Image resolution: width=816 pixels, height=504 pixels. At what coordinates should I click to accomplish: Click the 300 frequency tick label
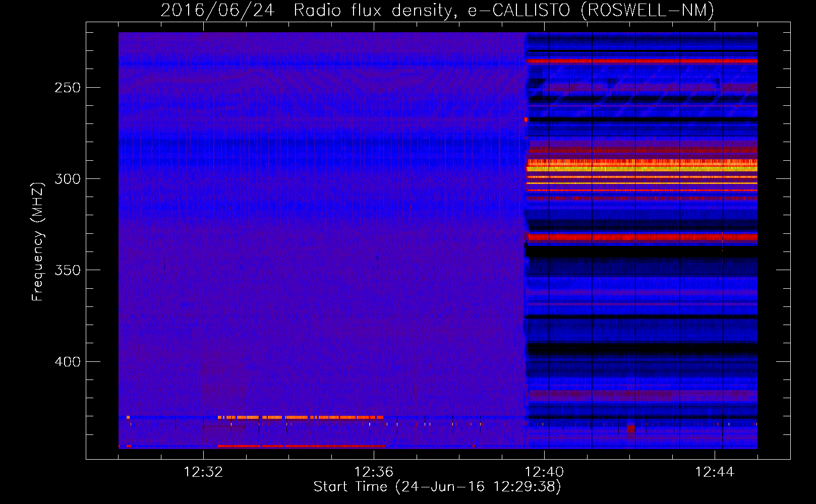pyautogui.click(x=68, y=179)
